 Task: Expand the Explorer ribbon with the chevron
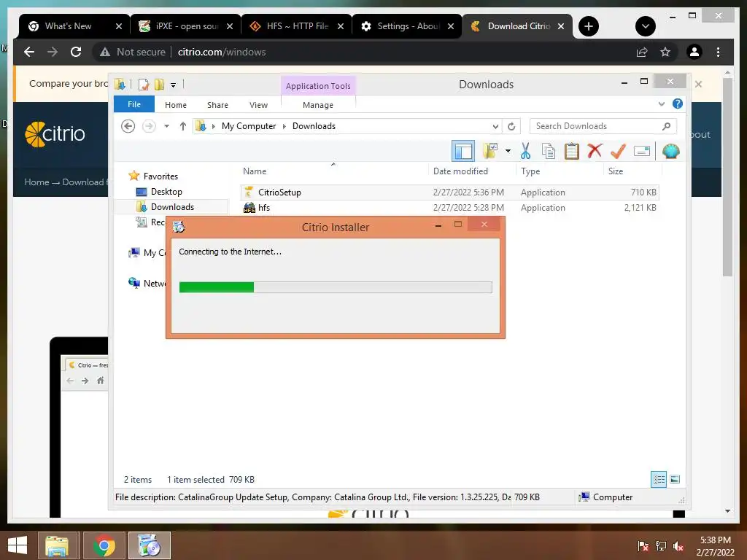(x=661, y=104)
